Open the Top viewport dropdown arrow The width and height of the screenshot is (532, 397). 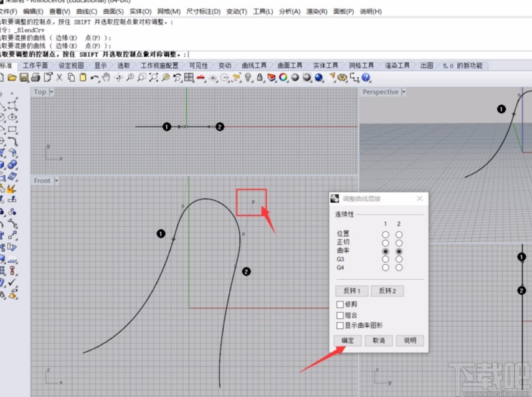[x=51, y=92]
